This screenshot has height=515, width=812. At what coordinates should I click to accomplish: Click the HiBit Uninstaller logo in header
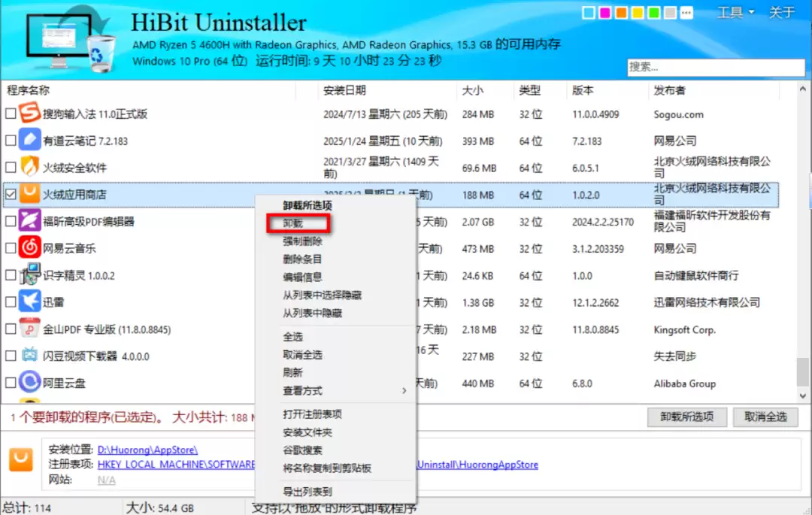70,39
